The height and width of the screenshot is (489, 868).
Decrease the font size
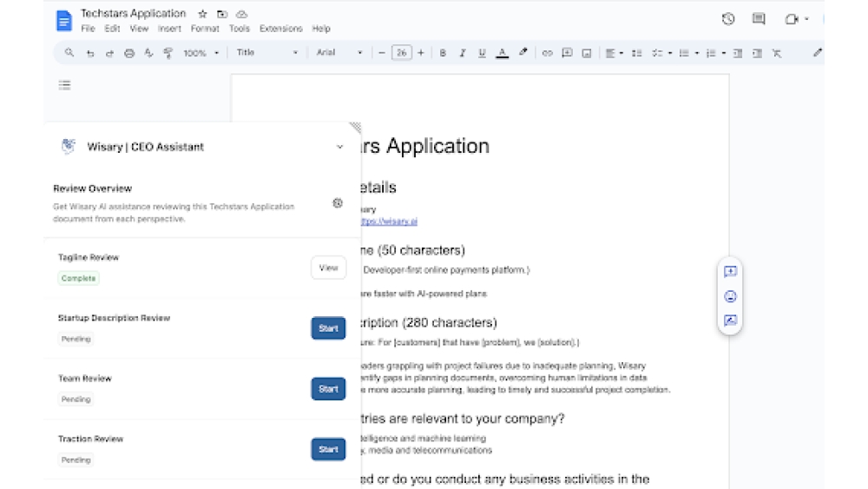pos(381,53)
